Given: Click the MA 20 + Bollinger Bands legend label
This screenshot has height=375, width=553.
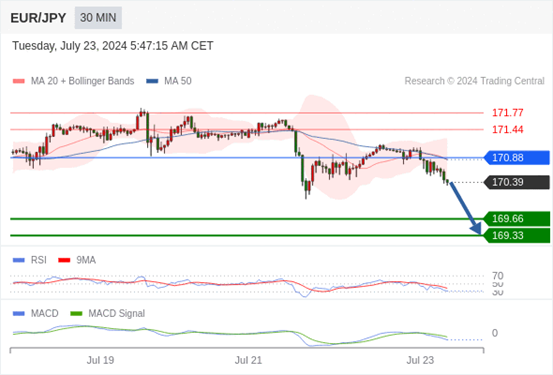Looking at the screenshot, I should (x=83, y=81).
